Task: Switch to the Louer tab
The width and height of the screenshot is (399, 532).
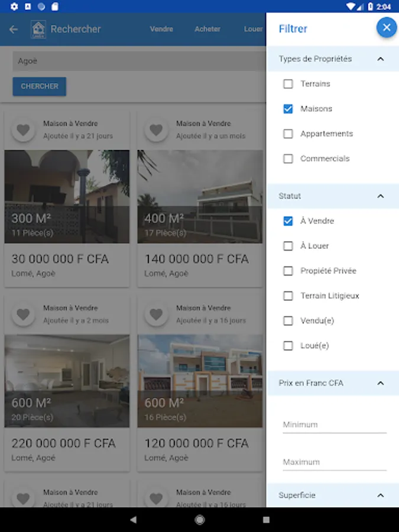Action: [x=253, y=29]
